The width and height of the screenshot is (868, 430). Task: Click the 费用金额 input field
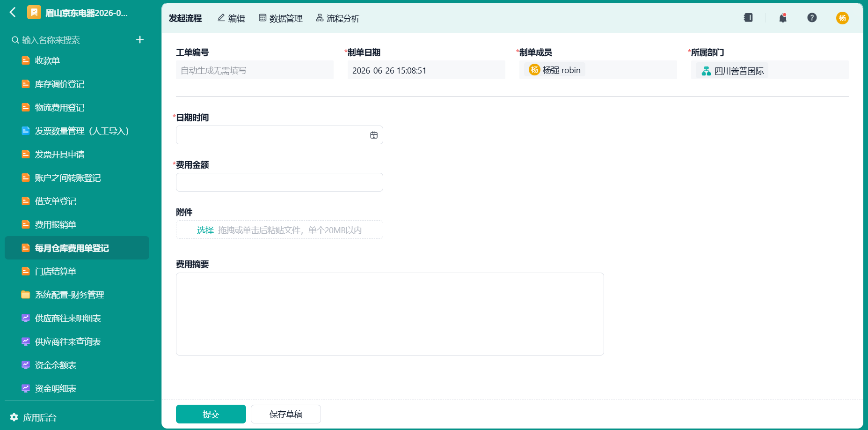tap(279, 182)
